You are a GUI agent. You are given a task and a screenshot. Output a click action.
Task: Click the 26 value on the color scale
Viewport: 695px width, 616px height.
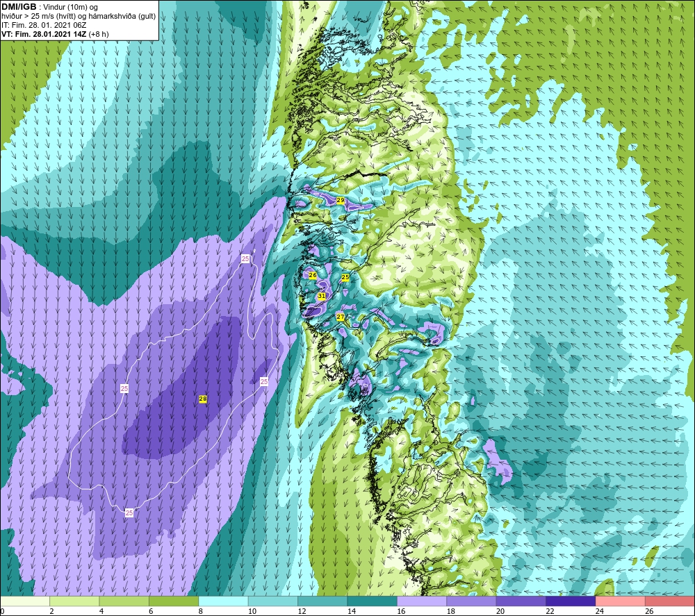pos(649,611)
